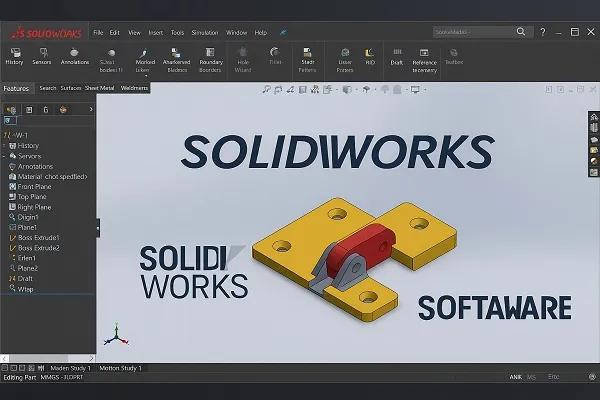Image resolution: width=600 pixels, height=400 pixels.
Task: Click the Toolbox toolbar icon
Action: (454, 56)
